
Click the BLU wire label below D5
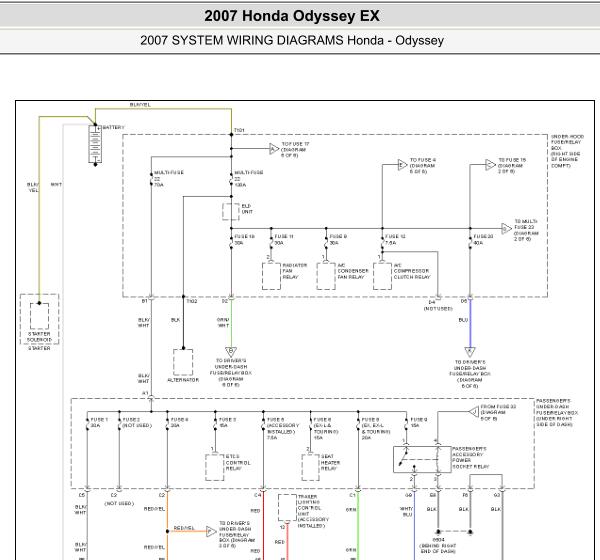[463, 320]
